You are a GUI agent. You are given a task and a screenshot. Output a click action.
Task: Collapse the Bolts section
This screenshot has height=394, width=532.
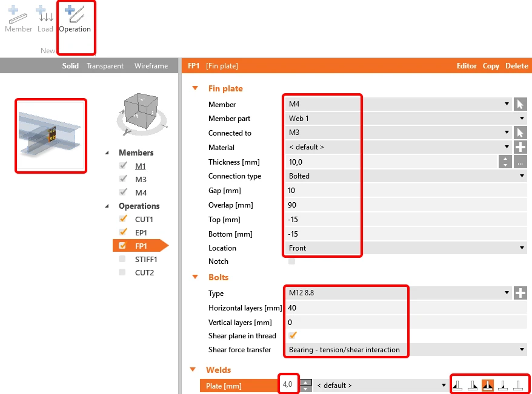(x=195, y=277)
